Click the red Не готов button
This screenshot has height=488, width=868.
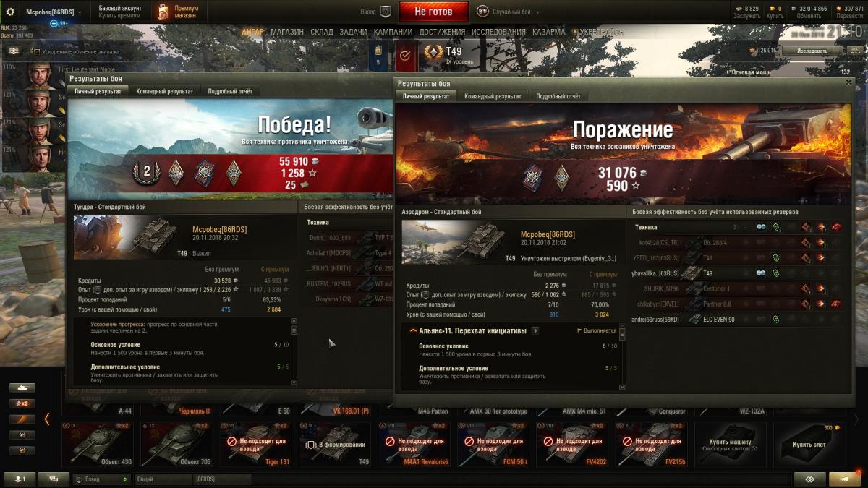[433, 12]
